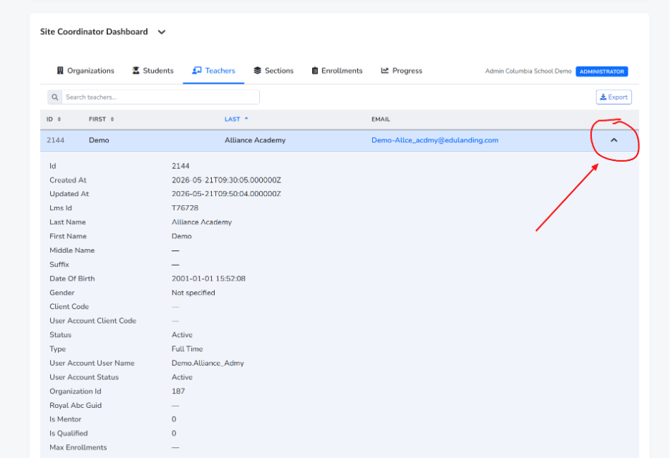Click the Progress chart icon

click(385, 70)
